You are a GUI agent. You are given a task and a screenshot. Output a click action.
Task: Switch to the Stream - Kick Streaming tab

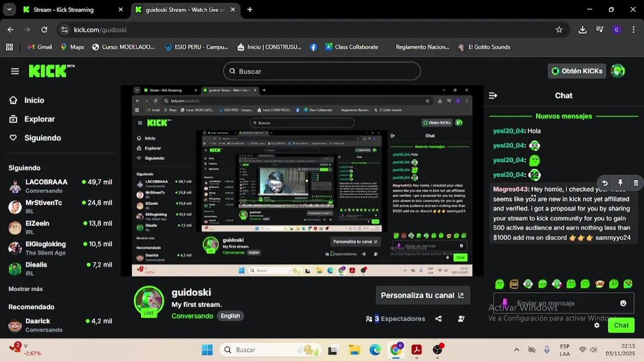[73, 10]
